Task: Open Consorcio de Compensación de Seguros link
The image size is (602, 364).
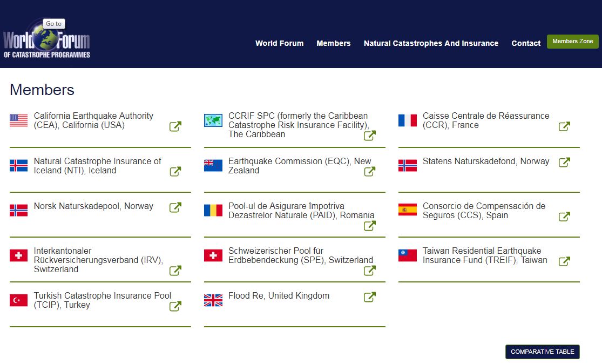Action: (x=484, y=211)
